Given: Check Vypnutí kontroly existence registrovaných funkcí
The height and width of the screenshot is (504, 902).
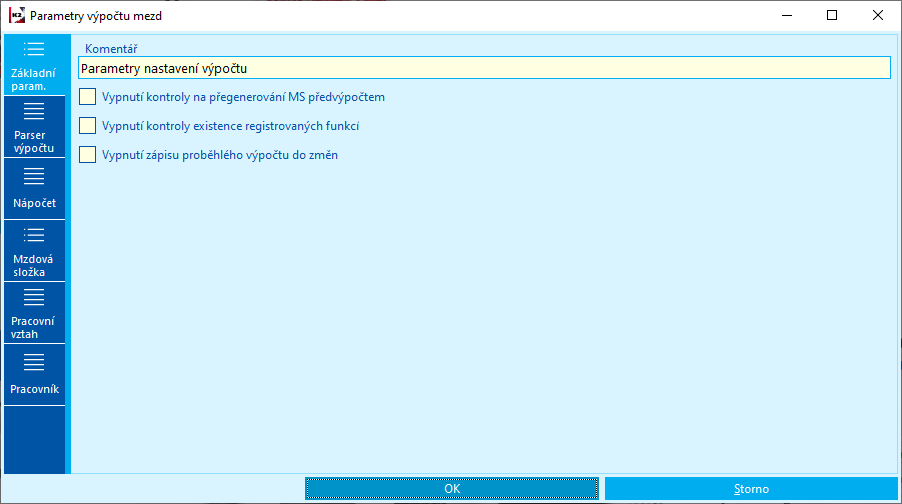Looking at the screenshot, I should 87,125.
